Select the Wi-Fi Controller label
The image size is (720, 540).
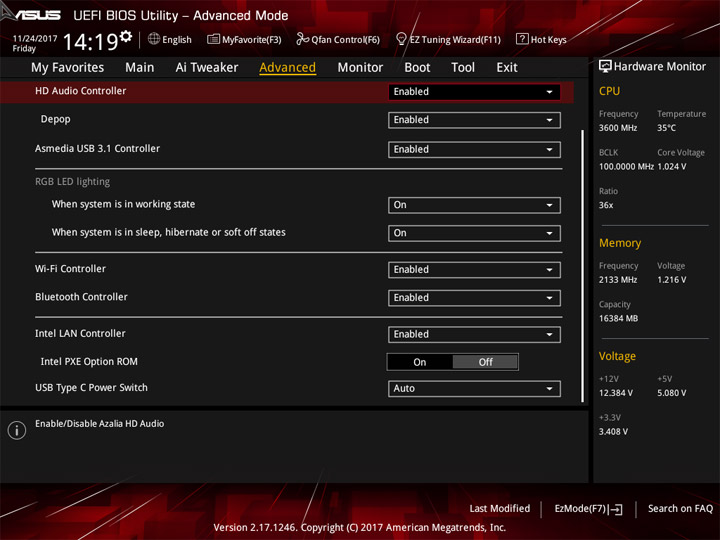(70, 269)
